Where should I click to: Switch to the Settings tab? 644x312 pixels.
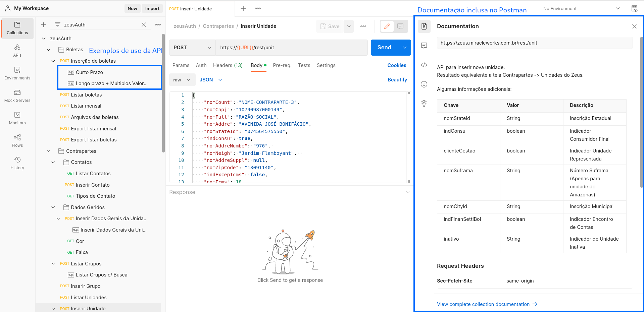pos(326,65)
